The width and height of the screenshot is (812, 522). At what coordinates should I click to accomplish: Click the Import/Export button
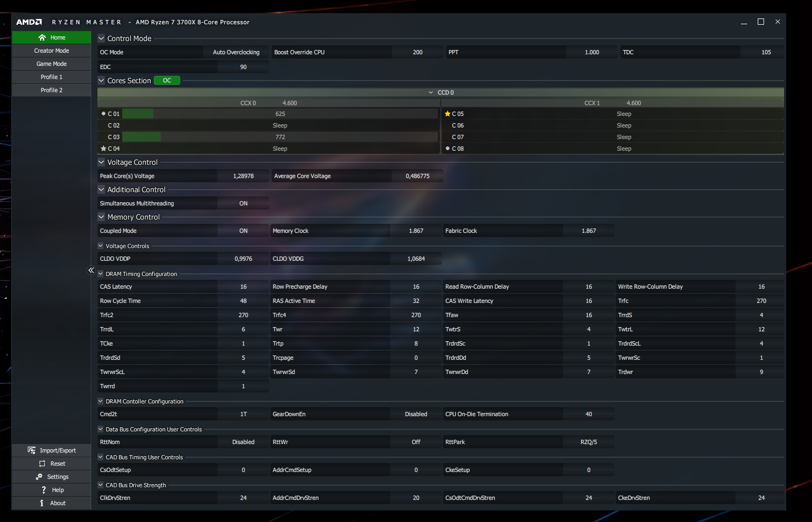52,450
